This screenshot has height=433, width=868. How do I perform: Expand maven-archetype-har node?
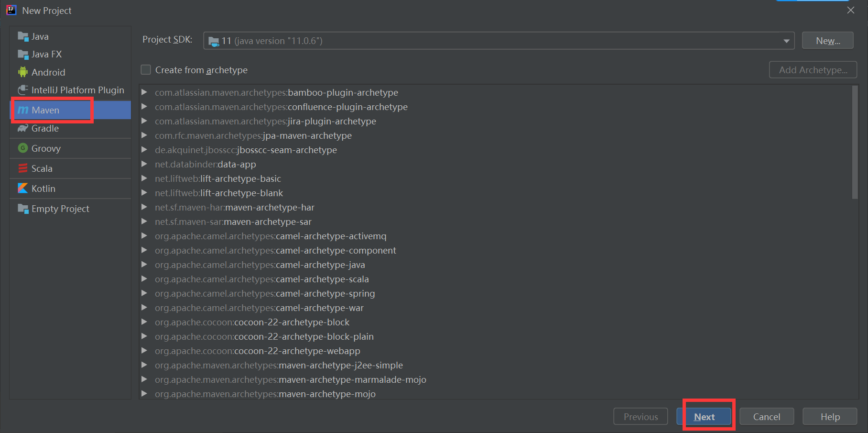[144, 207]
